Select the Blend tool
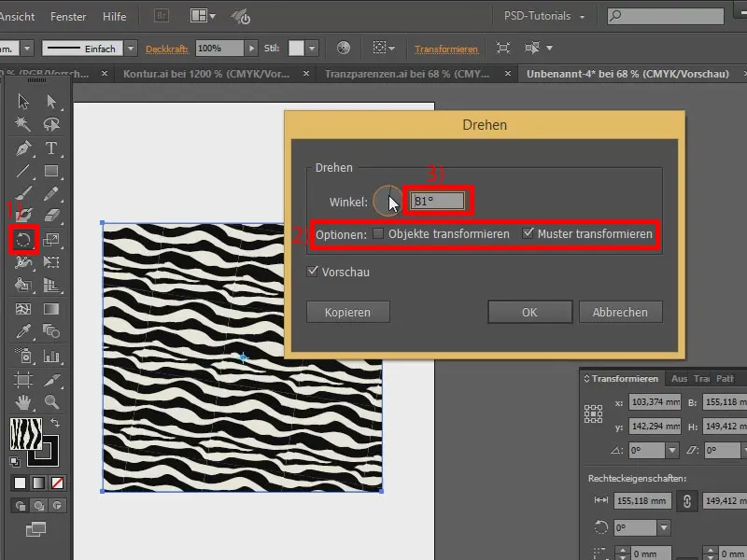The width and height of the screenshot is (747, 560). pos(51,331)
